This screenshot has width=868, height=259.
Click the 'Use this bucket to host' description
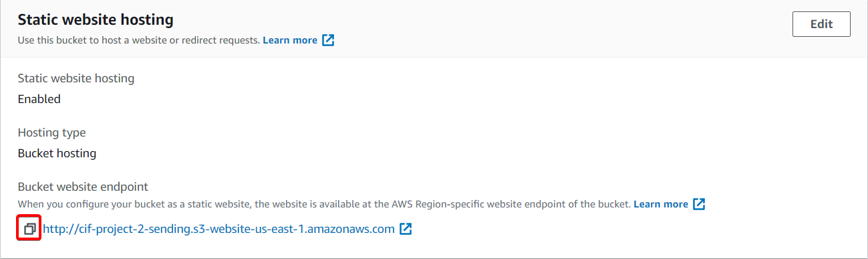tap(138, 40)
